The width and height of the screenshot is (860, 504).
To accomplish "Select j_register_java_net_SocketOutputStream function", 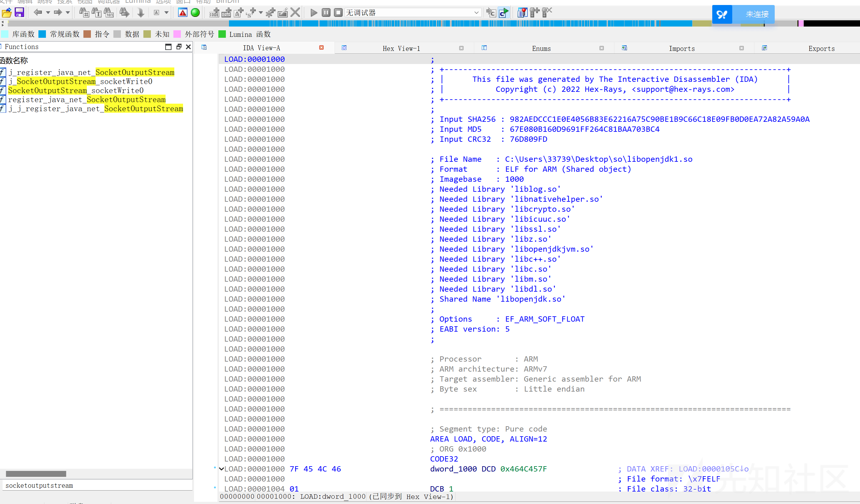I will click(x=92, y=72).
